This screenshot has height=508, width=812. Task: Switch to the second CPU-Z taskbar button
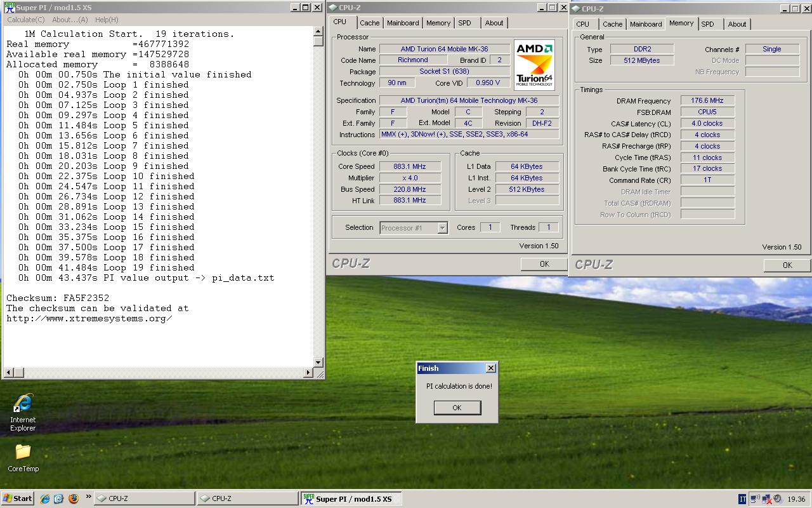pyautogui.click(x=248, y=498)
